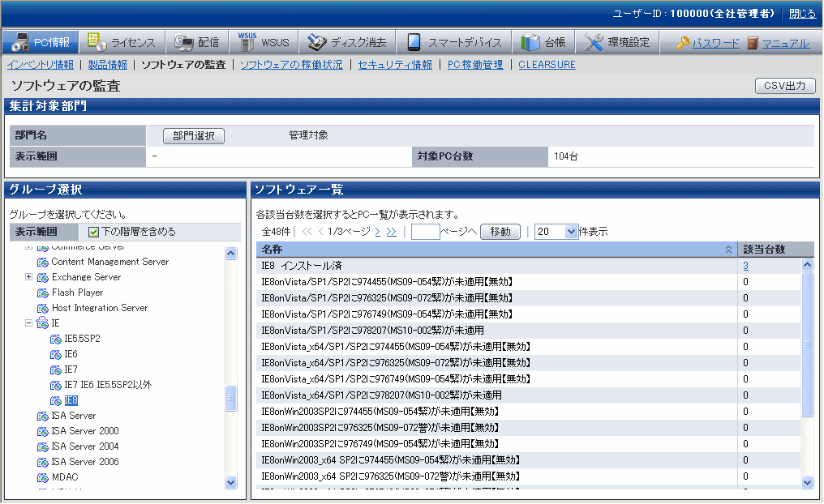Click the page number input field
The height and width of the screenshot is (504, 824).
pos(425,232)
